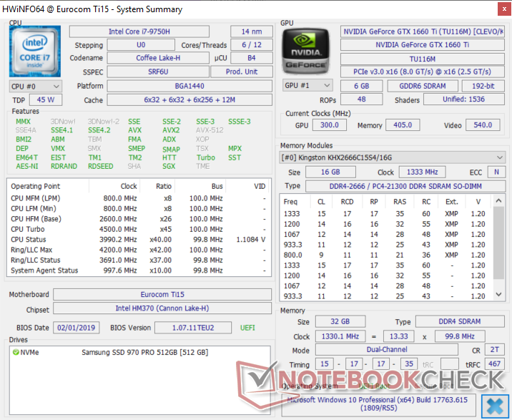Viewport: 512px width, 420px height.
Task: Click the Dual-Channel mode field
Action: [387, 350]
